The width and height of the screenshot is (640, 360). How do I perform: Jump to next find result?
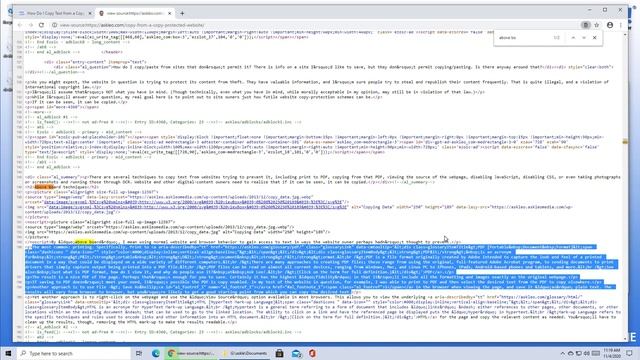click(584, 38)
